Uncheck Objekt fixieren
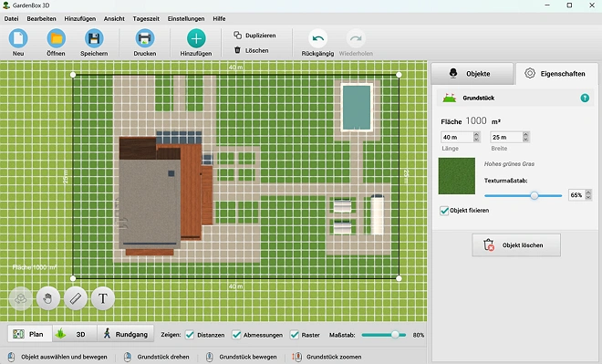Screen dimensions: 602x364 coord(444,211)
